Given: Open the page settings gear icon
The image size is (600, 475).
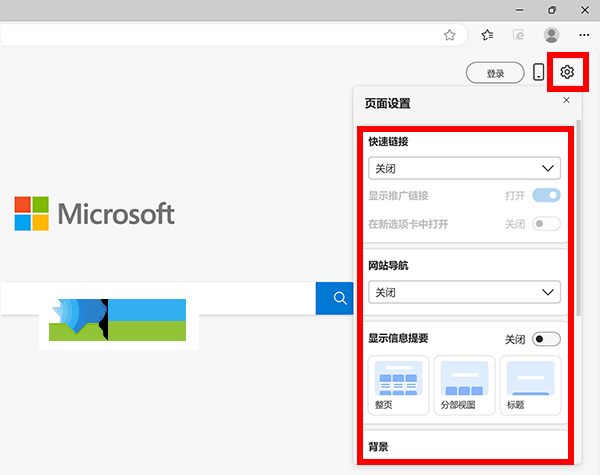Looking at the screenshot, I should (x=567, y=72).
